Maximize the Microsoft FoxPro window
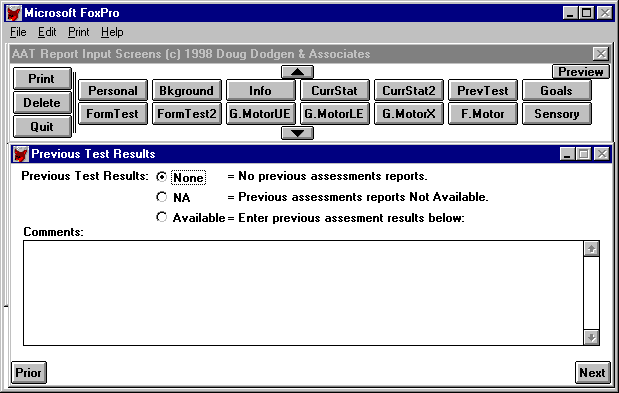Image resolution: width=619 pixels, height=393 pixels. (587, 13)
